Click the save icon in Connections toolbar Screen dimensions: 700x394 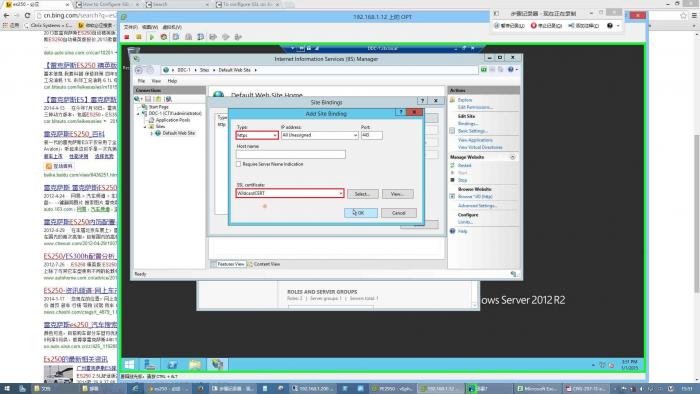[148, 99]
